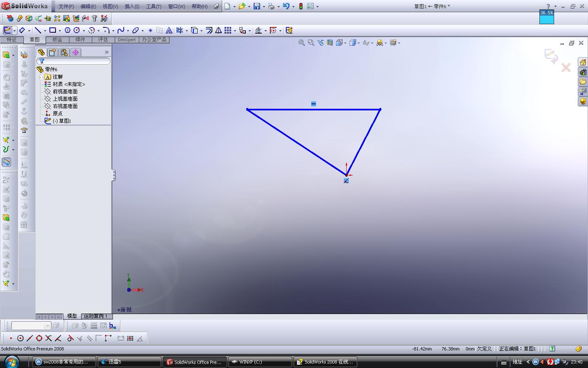Open the 编辑(E) menu
Viewport: 588px width, 368px height.
(88, 7)
